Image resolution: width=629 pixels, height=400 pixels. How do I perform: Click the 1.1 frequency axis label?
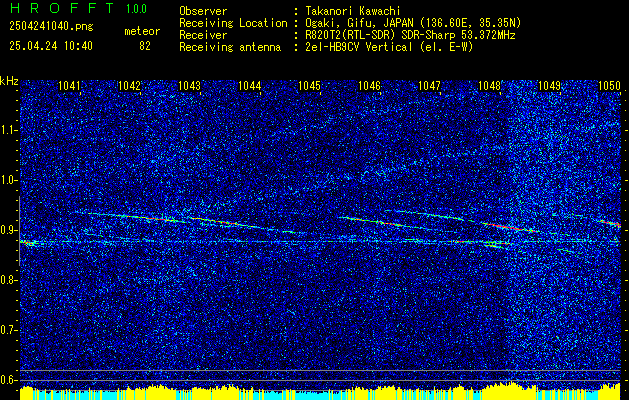tap(8, 130)
